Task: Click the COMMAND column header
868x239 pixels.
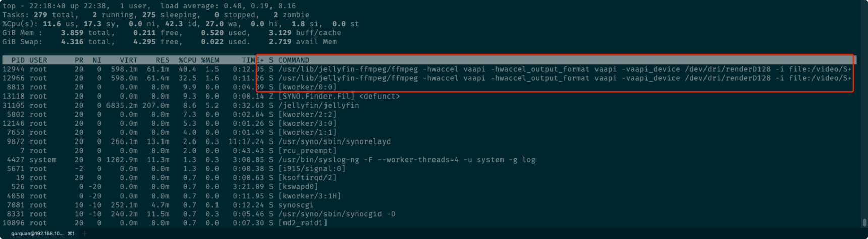Action: click(294, 60)
